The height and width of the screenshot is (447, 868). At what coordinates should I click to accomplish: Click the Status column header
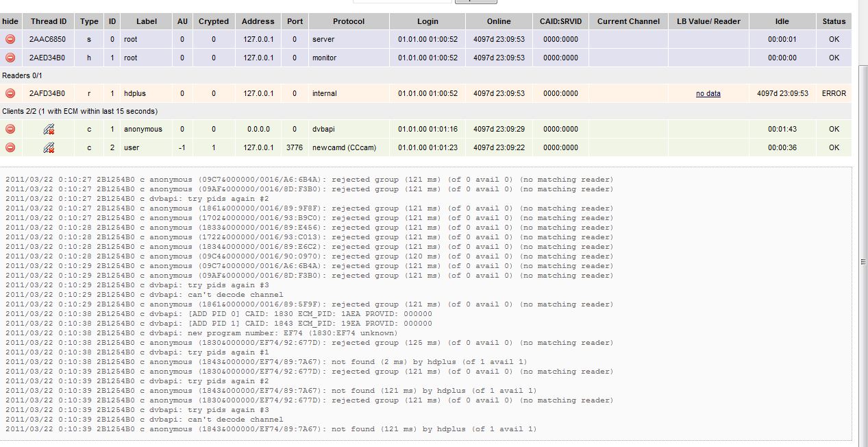coord(834,21)
